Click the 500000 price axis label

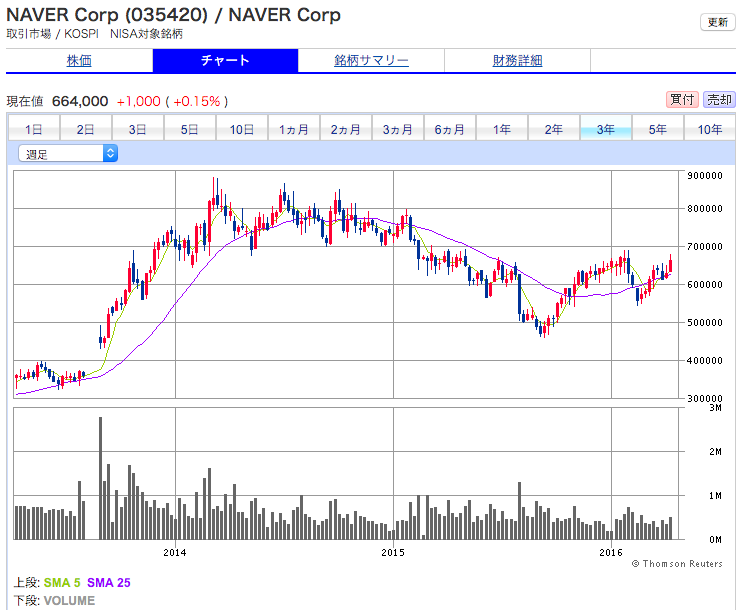705,323
